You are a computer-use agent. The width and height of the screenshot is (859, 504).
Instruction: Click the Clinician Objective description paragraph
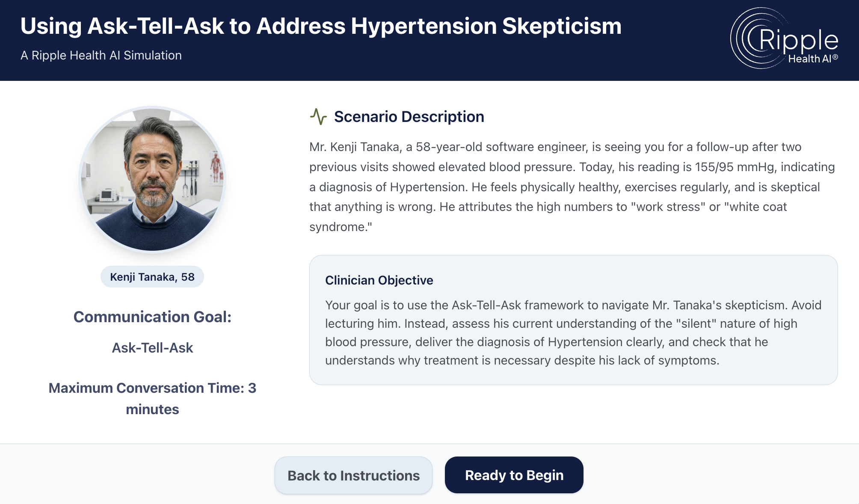(573, 332)
